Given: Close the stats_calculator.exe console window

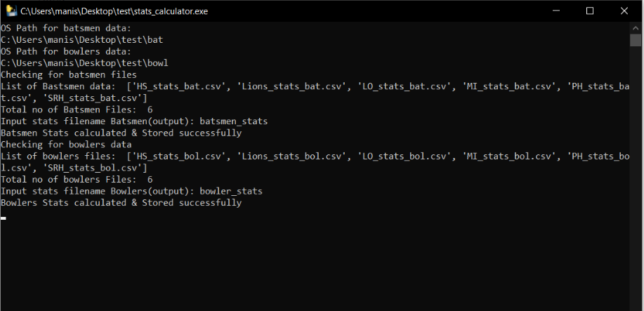Looking at the screenshot, I should tap(624, 11).
